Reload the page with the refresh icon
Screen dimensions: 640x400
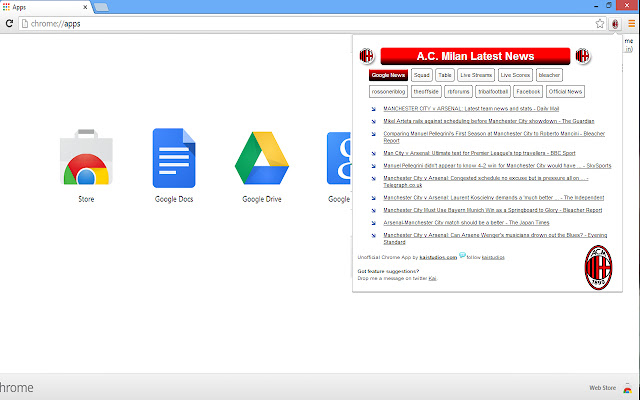point(9,24)
